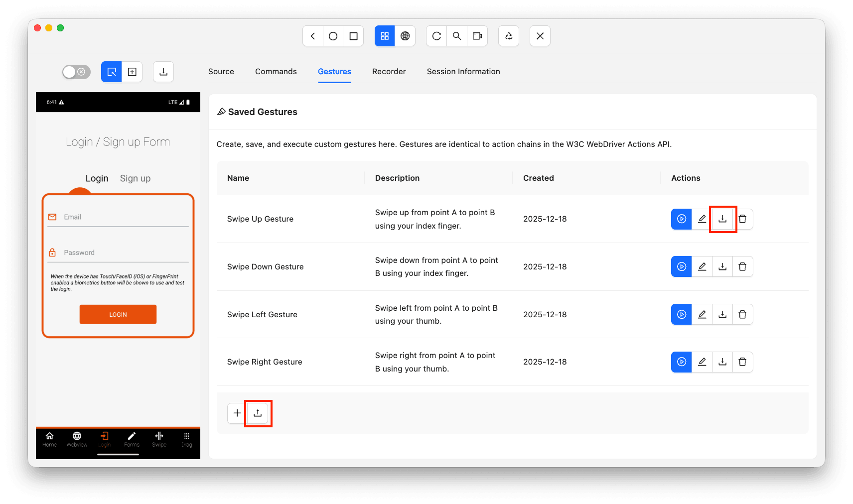Select the native app context mode
Image resolution: width=853 pixels, height=504 pixels.
coord(384,36)
